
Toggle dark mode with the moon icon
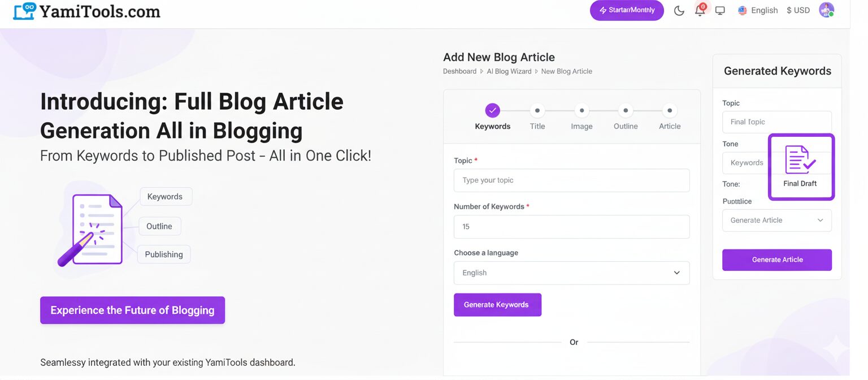tap(679, 10)
